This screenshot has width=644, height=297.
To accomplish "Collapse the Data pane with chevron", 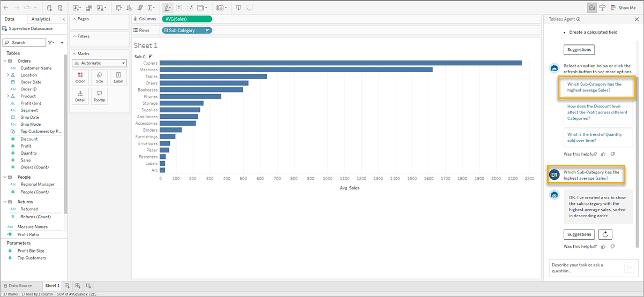I will [64, 19].
